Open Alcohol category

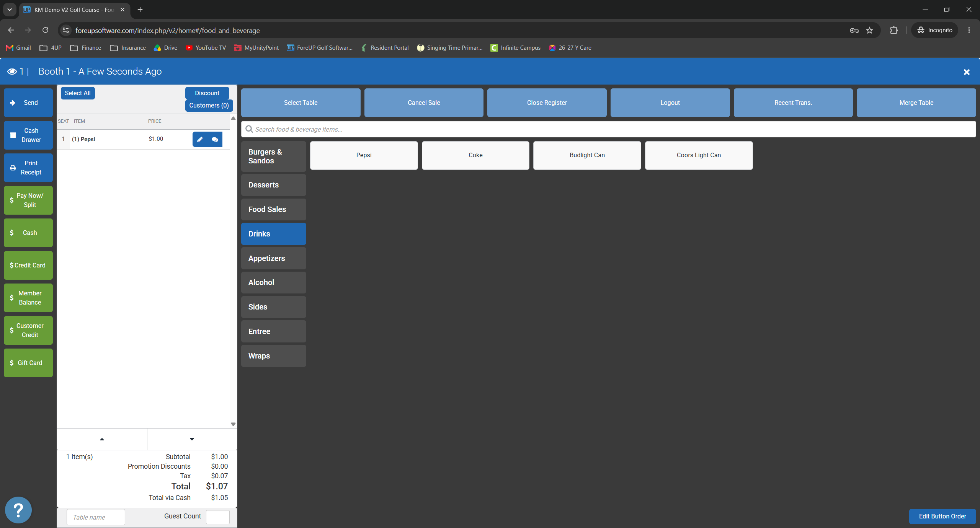point(273,282)
